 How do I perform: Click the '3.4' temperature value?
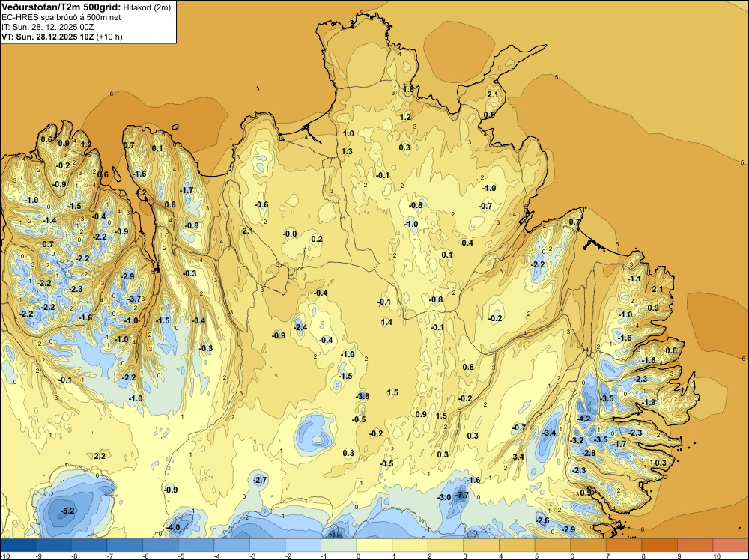coord(518,457)
